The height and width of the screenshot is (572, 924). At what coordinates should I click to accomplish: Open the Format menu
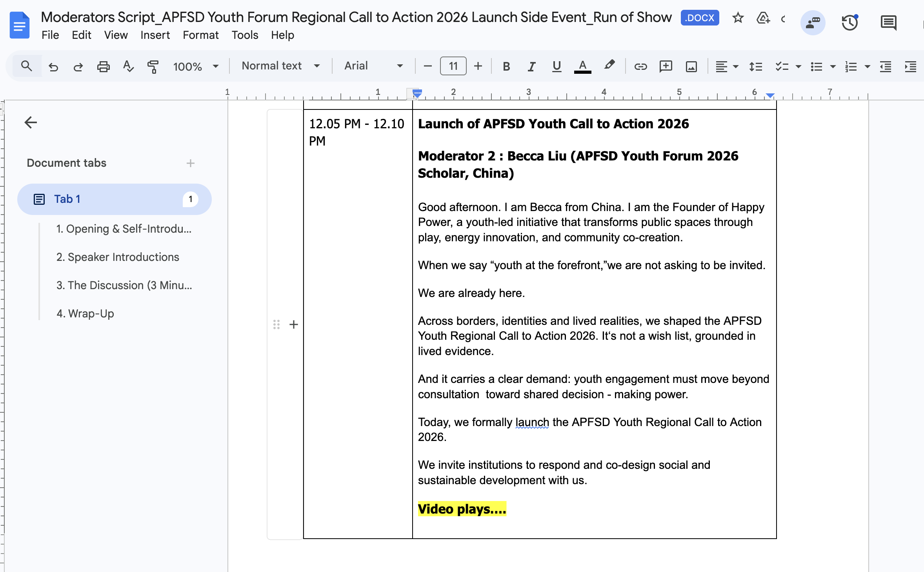[200, 35]
